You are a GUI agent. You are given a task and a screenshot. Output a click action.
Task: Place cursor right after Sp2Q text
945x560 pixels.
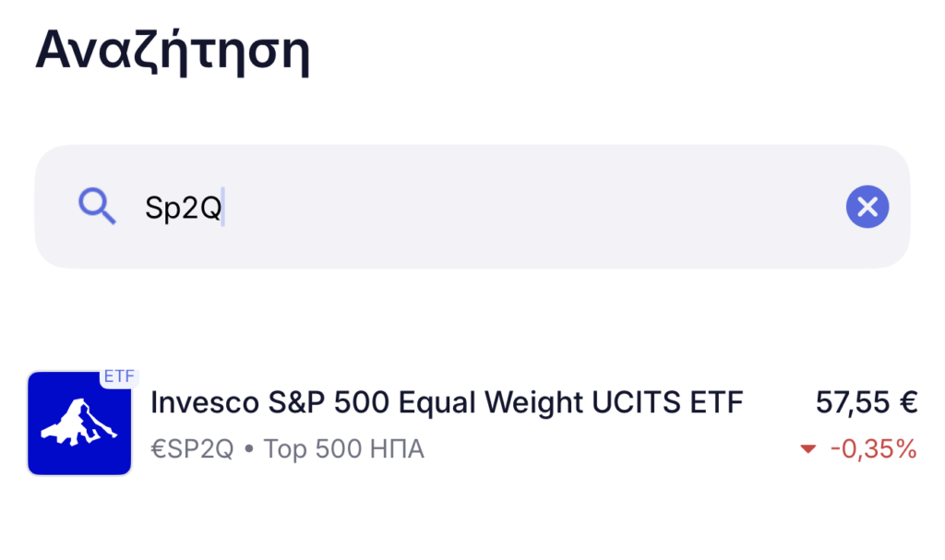coord(224,208)
